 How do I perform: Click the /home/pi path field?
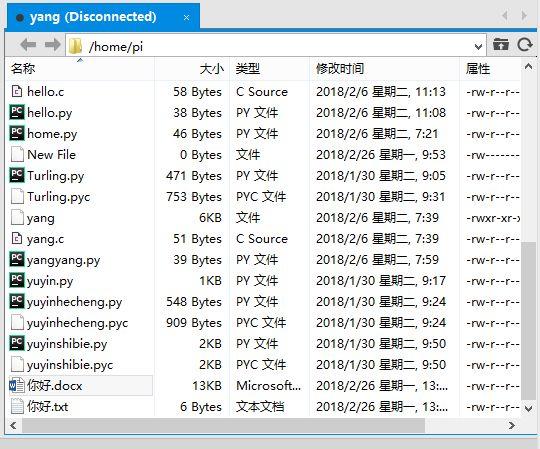pyautogui.click(x=276, y=45)
